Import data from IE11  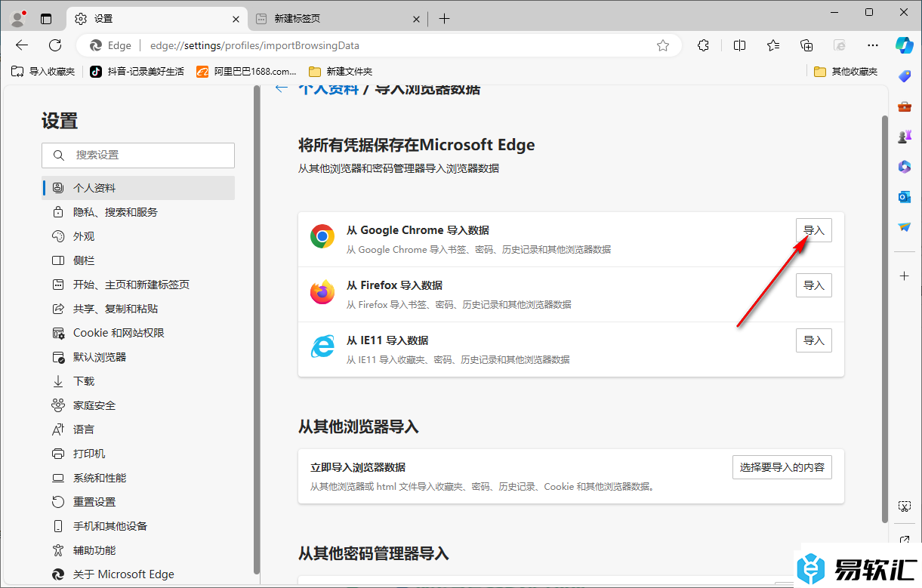tap(813, 340)
